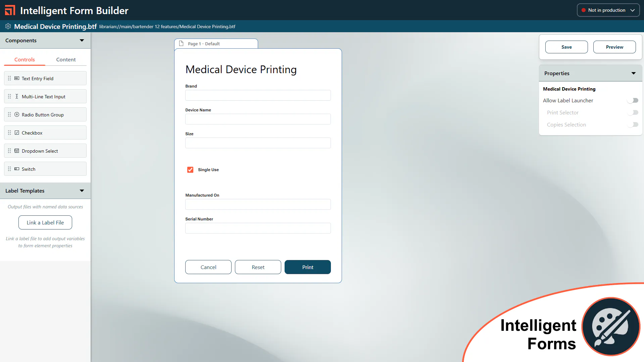Select the Switch control icon
The height and width of the screenshot is (362, 644).
click(17, 169)
